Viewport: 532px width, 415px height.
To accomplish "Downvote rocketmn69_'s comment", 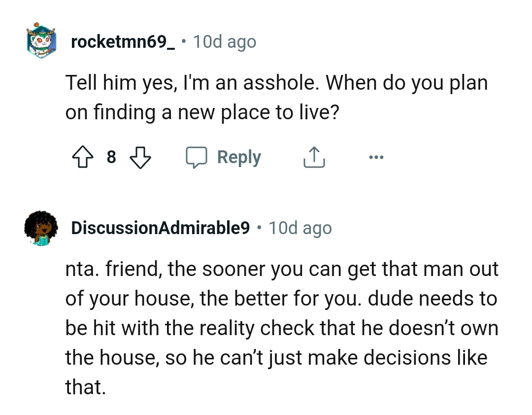I will (140, 158).
